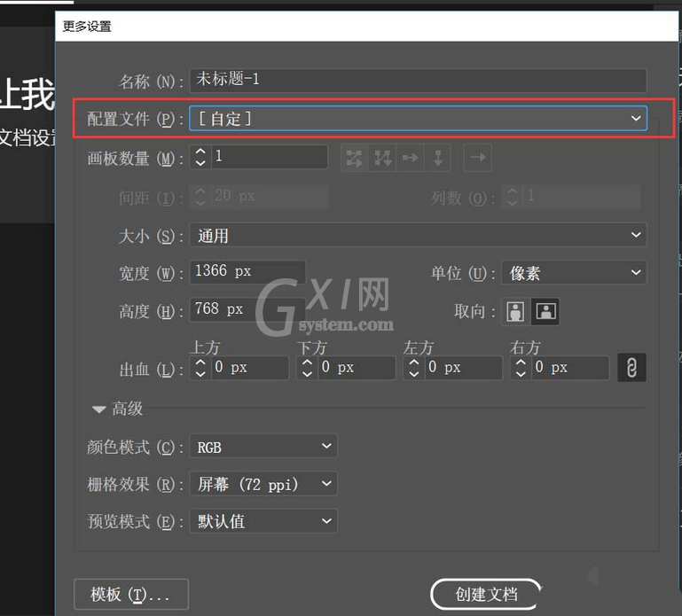Collapse the 高级 advanced section
The width and height of the screenshot is (682, 616).
99,409
